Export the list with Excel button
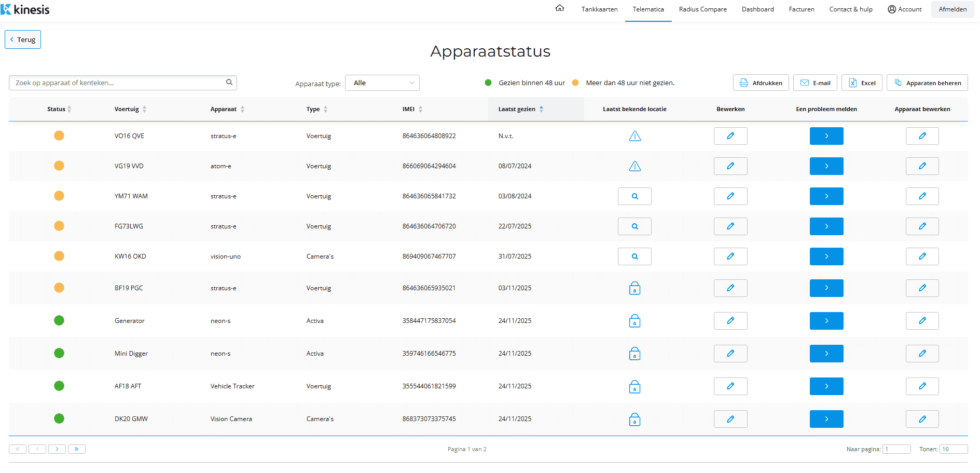This screenshot has width=980, height=473. (861, 83)
